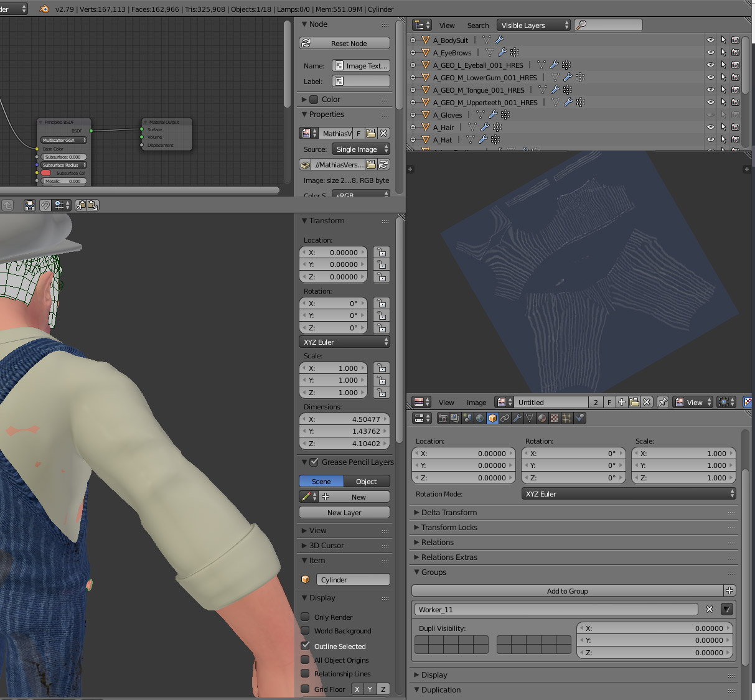Screen dimensions: 755x700
Task: Click the New Layer button
Action: tap(345, 512)
